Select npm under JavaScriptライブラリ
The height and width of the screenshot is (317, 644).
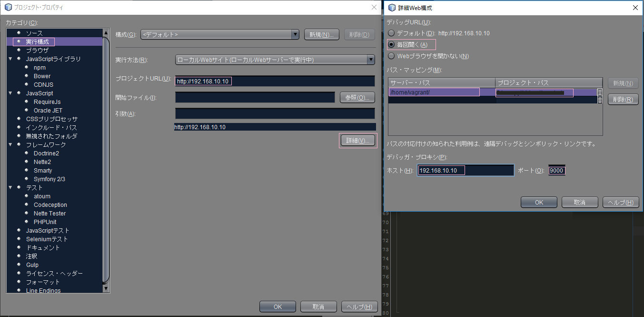point(40,67)
